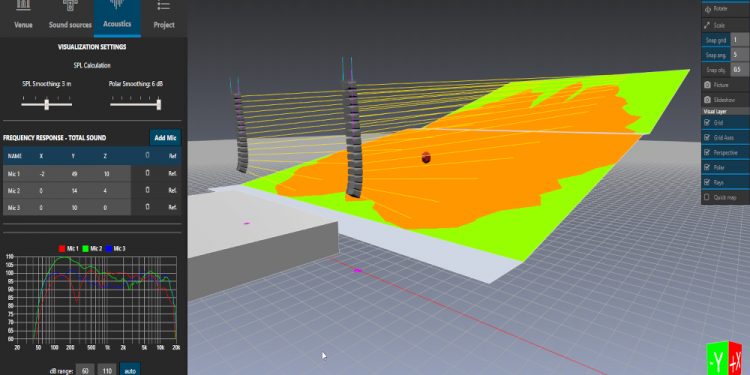750x375 pixels.
Task: Adjust the Polar Smoothing slider
Action: 159,104
